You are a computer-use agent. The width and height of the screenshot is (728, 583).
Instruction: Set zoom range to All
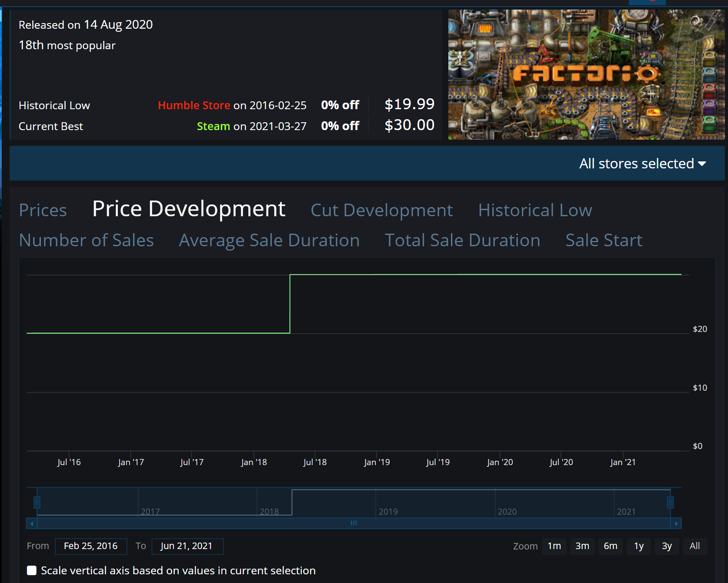[x=695, y=546]
